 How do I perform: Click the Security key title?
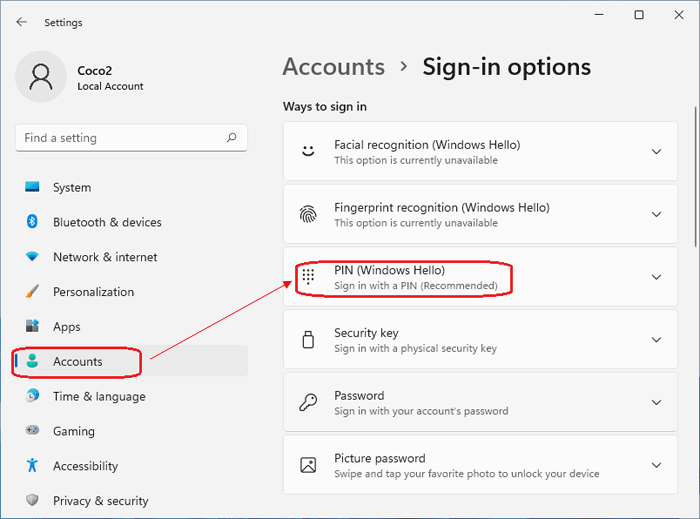[x=366, y=333]
